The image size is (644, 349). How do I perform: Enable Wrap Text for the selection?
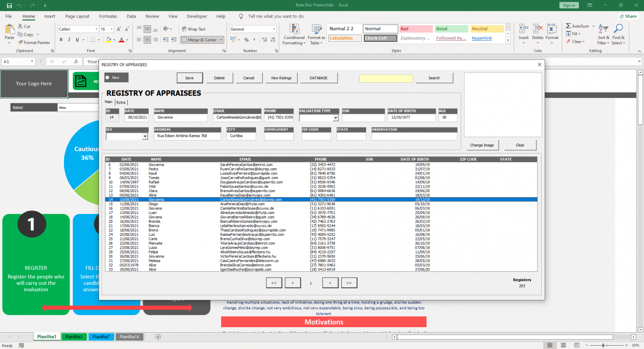194,29
